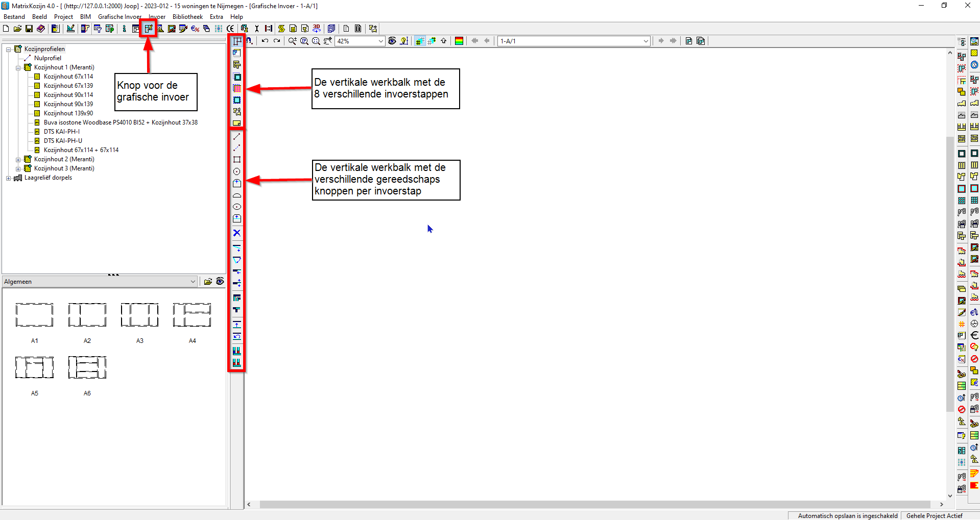Select the line drawing tool
Image resolution: width=980 pixels, height=520 pixels.
(237, 137)
